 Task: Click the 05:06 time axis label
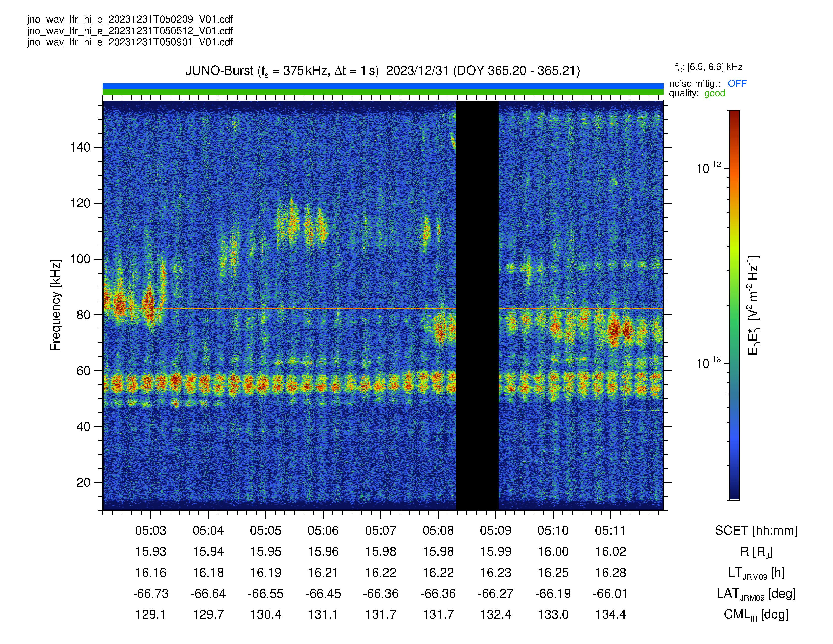coord(323,530)
